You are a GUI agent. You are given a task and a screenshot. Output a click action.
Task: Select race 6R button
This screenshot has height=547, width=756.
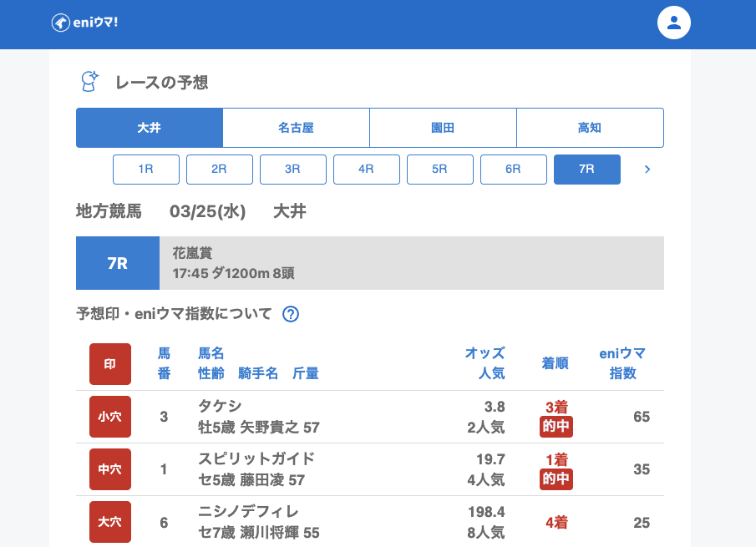point(514,170)
